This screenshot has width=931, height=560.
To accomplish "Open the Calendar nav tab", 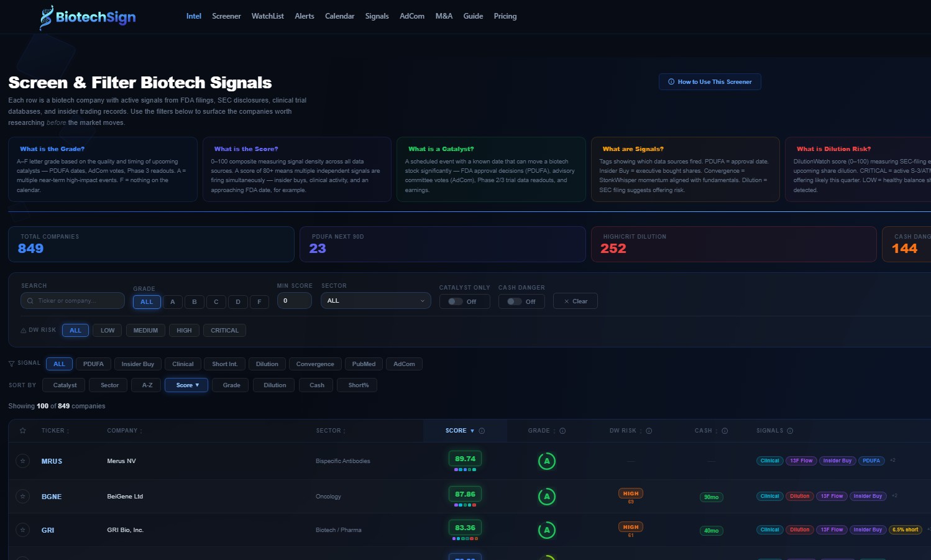I will 340,16.
